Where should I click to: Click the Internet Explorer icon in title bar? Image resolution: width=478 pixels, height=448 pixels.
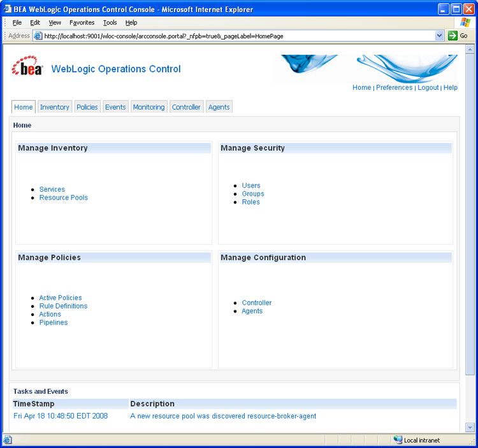(x=7, y=9)
